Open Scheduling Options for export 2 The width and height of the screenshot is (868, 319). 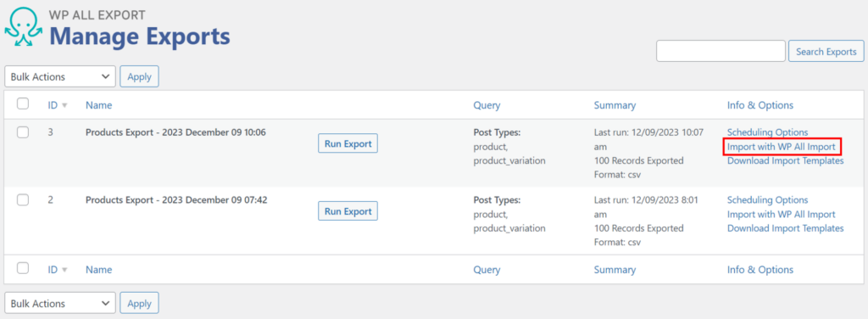[x=767, y=200]
